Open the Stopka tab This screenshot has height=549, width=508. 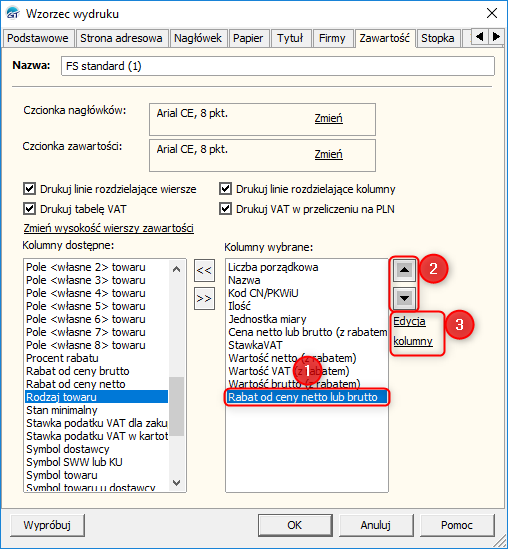pos(438,38)
